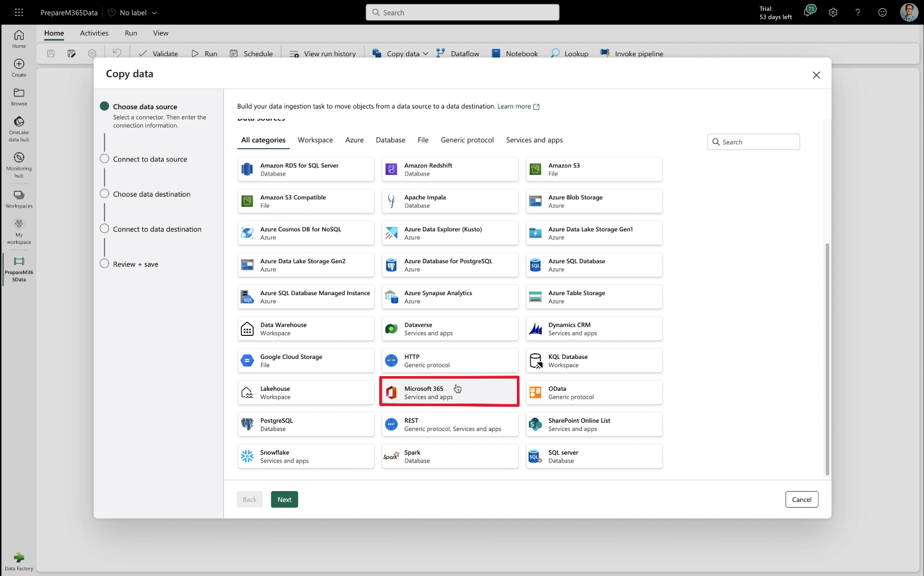The height and width of the screenshot is (576, 924).
Task: Click the top Search bar
Action: [463, 12]
